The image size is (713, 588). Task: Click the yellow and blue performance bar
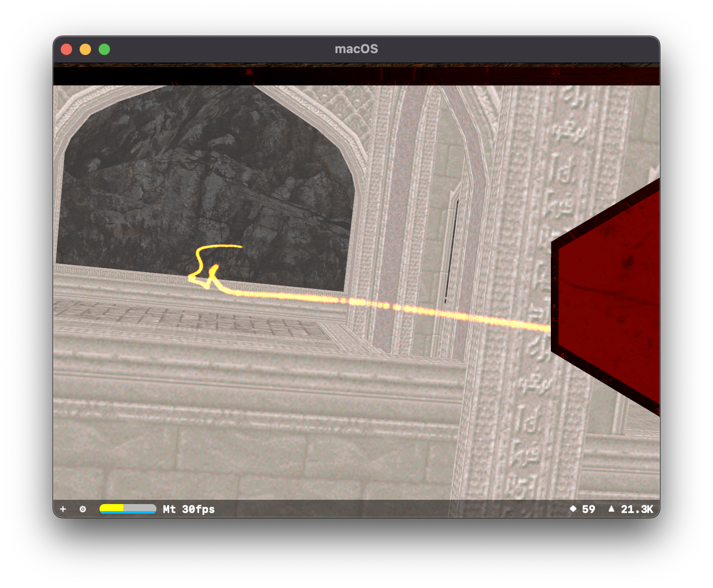[128, 509]
